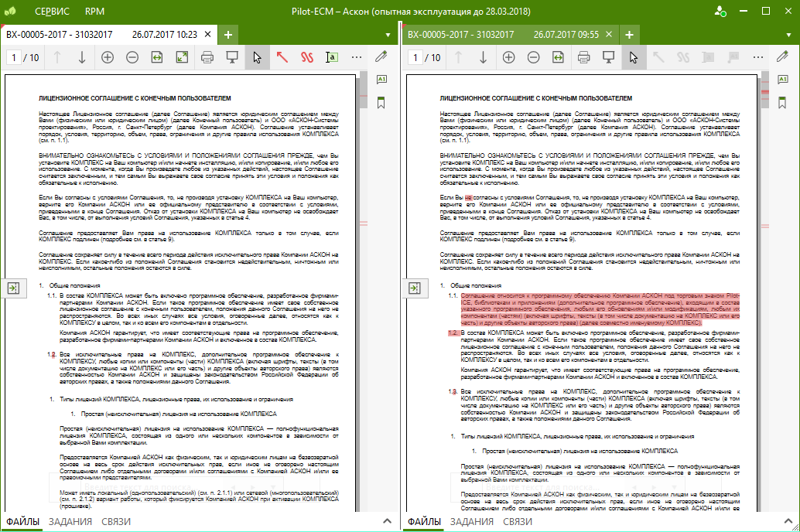
Task: Add a new tab in the right pane
Action: point(629,35)
